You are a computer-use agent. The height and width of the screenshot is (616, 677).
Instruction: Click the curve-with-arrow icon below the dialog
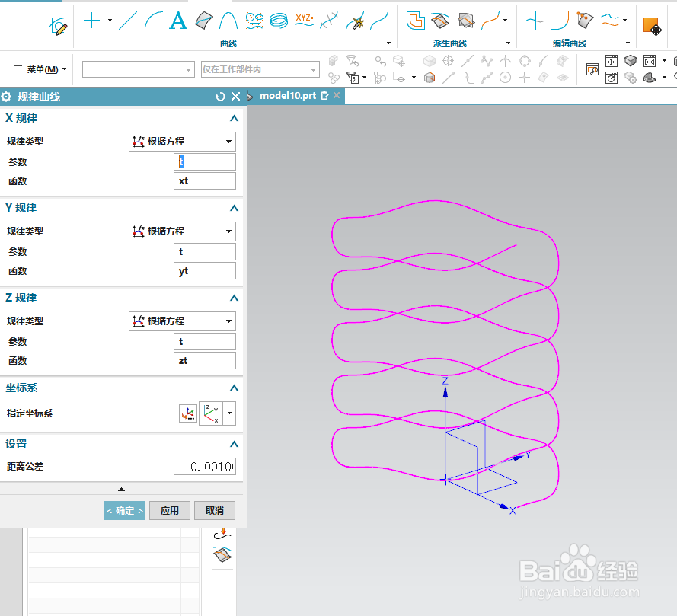point(223,535)
